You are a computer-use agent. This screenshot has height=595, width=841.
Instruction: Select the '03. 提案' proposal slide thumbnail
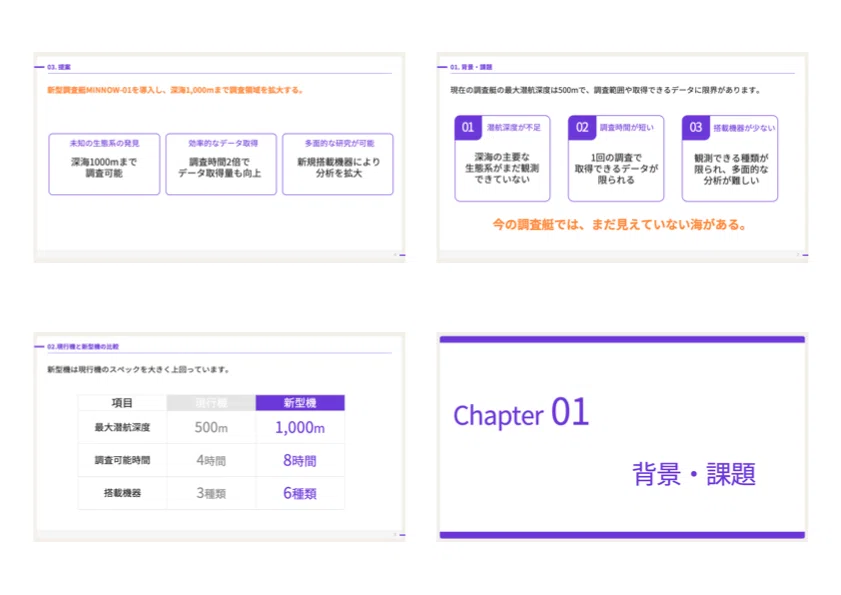click(219, 157)
